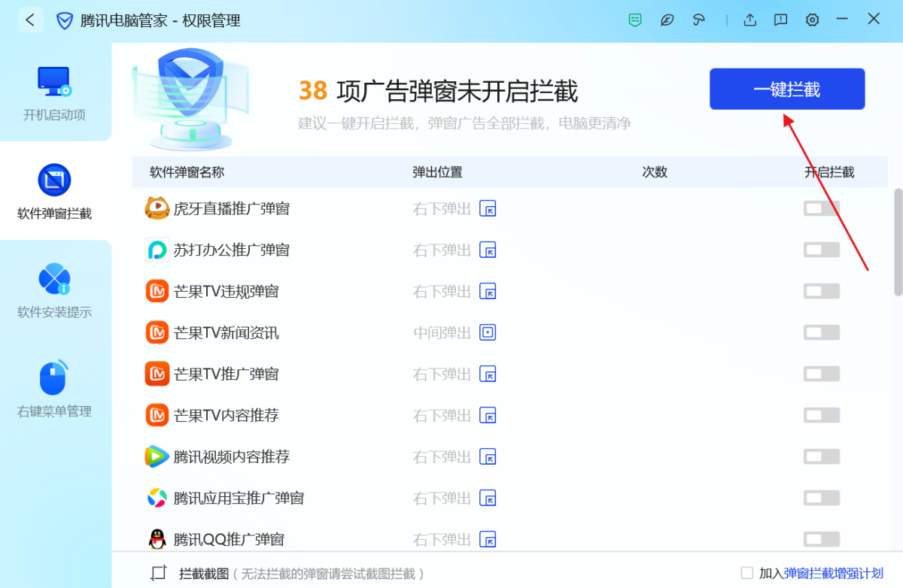Click the back arrow at top left
Image resolution: width=903 pixels, height=588 pixels.
coord(30,20)
